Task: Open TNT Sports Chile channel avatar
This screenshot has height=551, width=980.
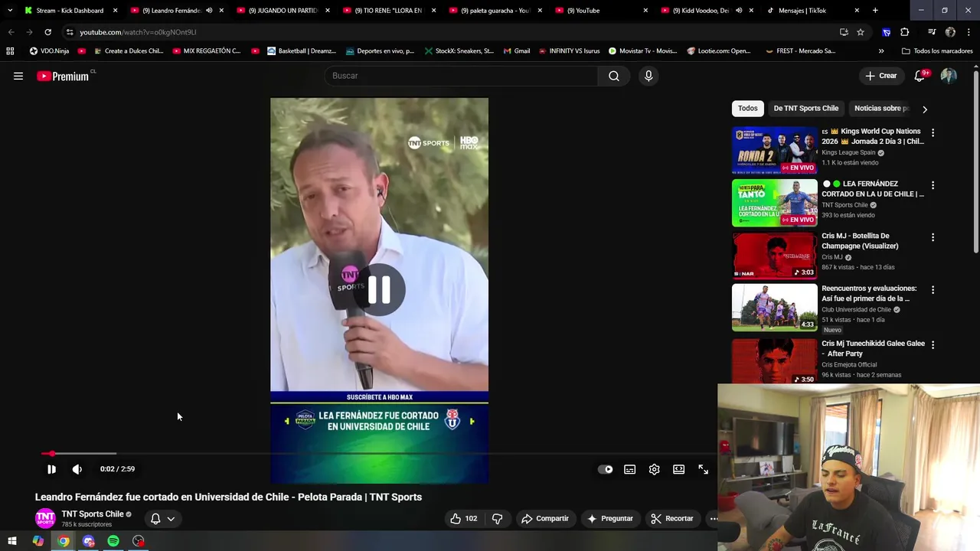Action: pos(45,518)
